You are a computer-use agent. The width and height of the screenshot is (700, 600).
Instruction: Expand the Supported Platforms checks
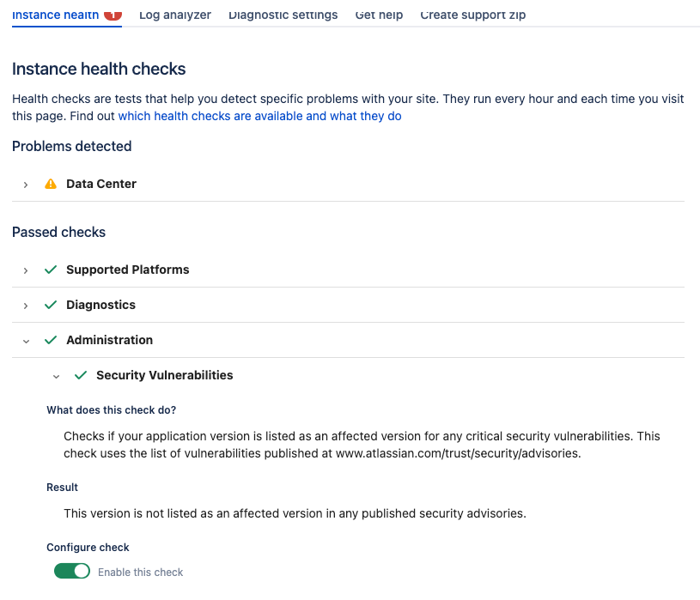point(26,270)
